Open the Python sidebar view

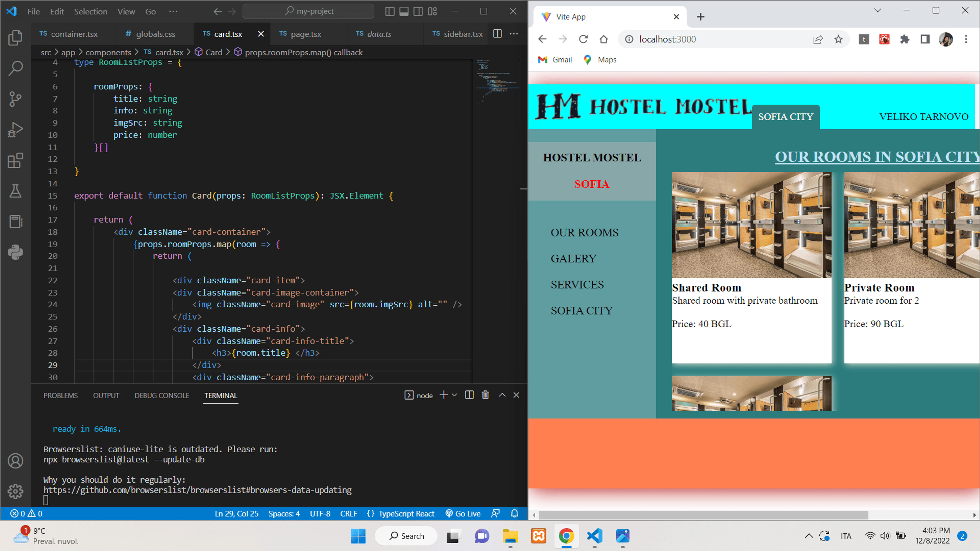pos(15,252)
